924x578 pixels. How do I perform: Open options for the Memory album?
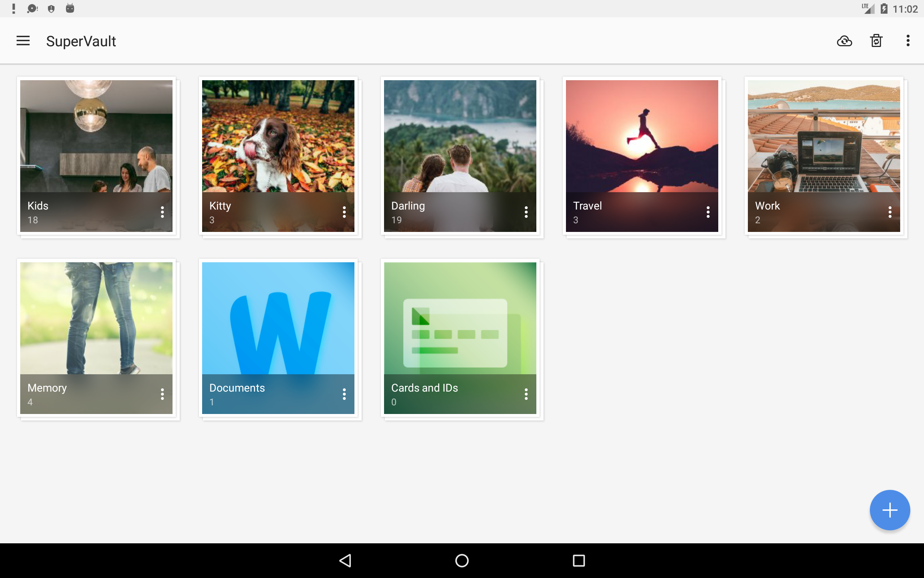(162, 394)
